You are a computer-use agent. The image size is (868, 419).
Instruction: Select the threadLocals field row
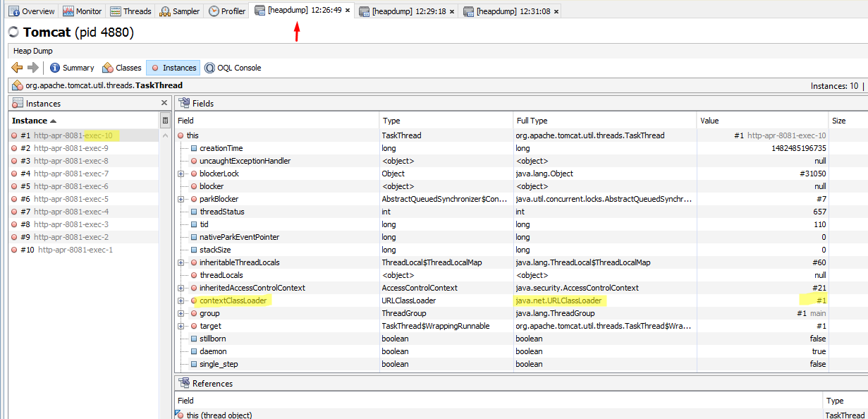tap(521, 275)
